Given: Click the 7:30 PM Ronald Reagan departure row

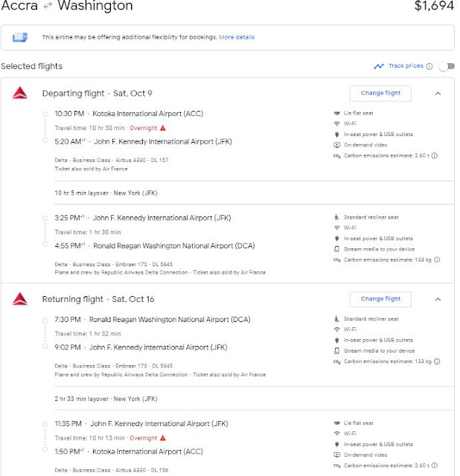Looking at the screenshot, I should pyautogui.click(x=153, y=320).
